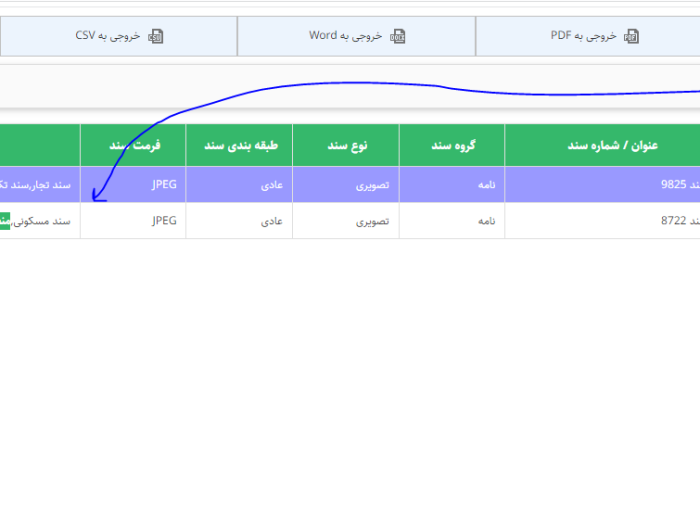Click the green tag beside سند مسکونی
This screenshot has width=700, height=520.
[x=5, y=221]
